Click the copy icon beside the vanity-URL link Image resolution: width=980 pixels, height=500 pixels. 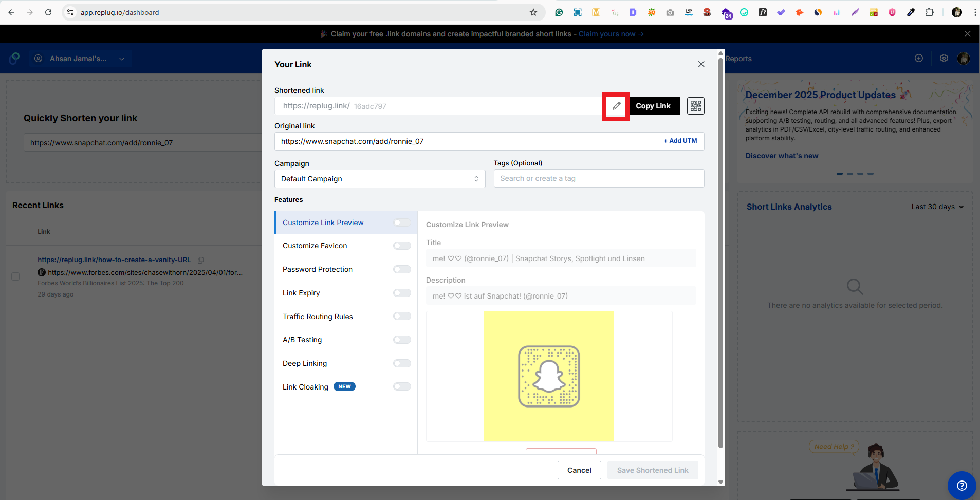coord(200,260)
